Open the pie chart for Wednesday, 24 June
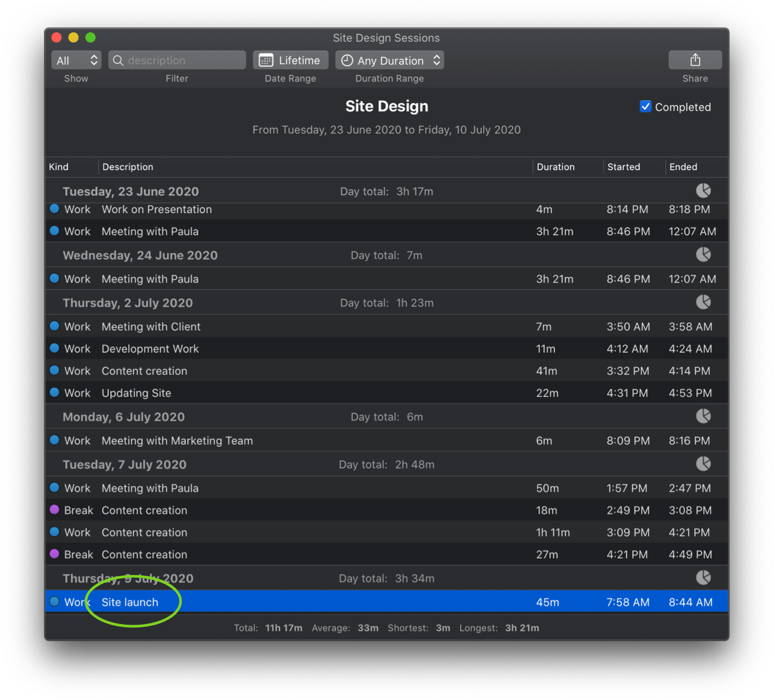Screen dimensions: 775x700 click(703, 254)
